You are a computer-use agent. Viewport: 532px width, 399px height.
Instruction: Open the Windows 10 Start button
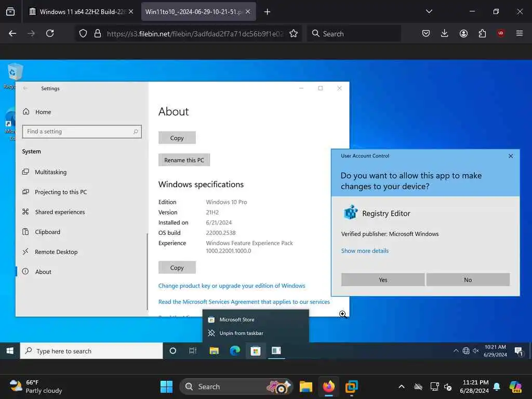[x=10, y=351]
